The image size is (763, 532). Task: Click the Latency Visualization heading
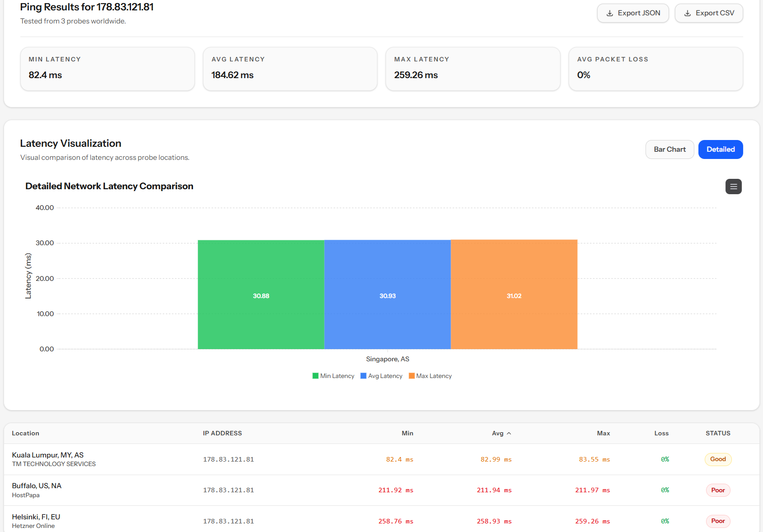tap(71, 144)
